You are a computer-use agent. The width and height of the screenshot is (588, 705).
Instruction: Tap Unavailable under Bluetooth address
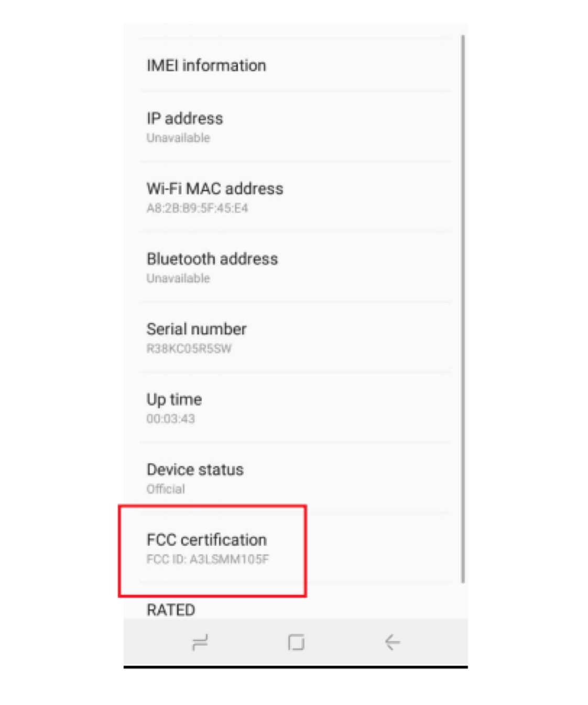pos(178,278)
